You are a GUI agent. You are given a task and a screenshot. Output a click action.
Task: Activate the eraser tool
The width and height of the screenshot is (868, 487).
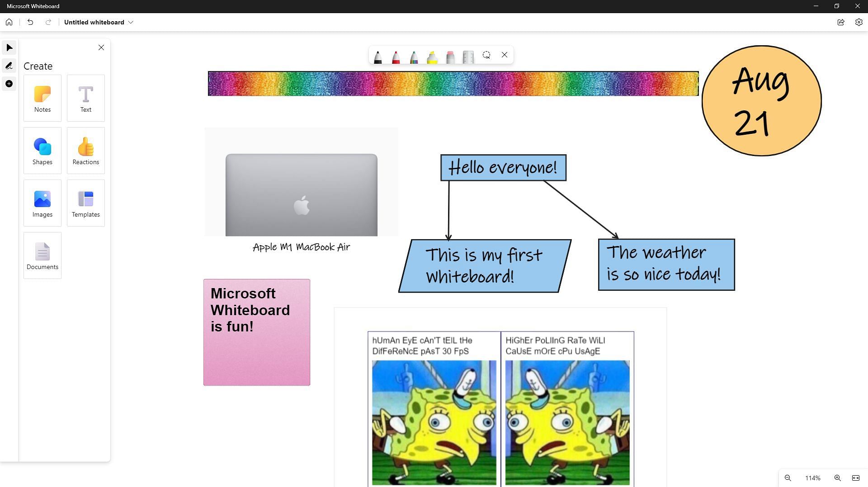click(450, 57)
